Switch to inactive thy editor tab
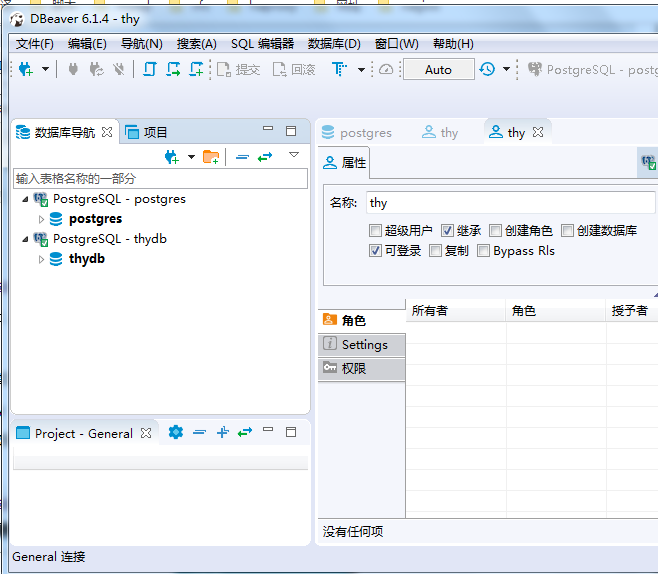Screen dimensions: 658x574 [x=440, y=133]
